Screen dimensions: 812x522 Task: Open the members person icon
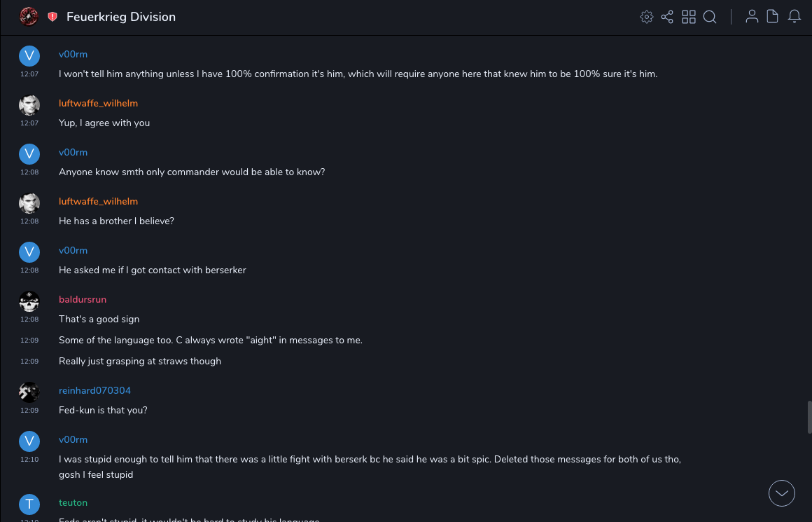point(752,17)
